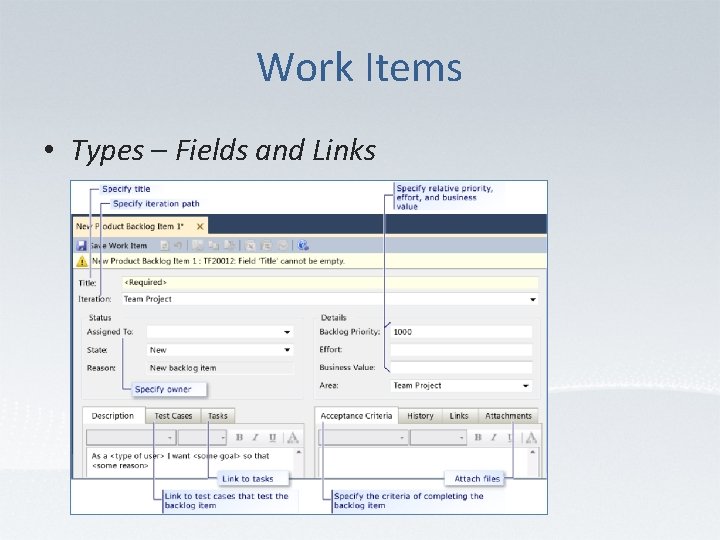
Task: Switch to the Description tab
Action: pos(113,416)
